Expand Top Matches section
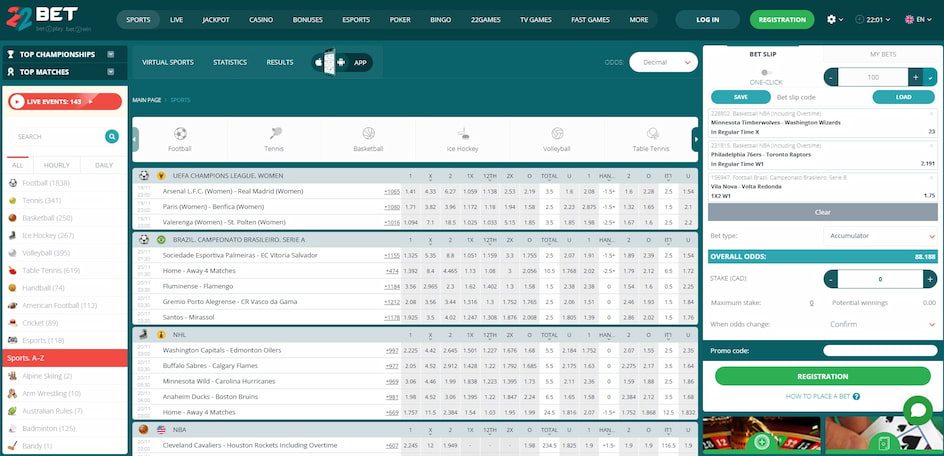944x456 pixels. (x=111, y=72)
